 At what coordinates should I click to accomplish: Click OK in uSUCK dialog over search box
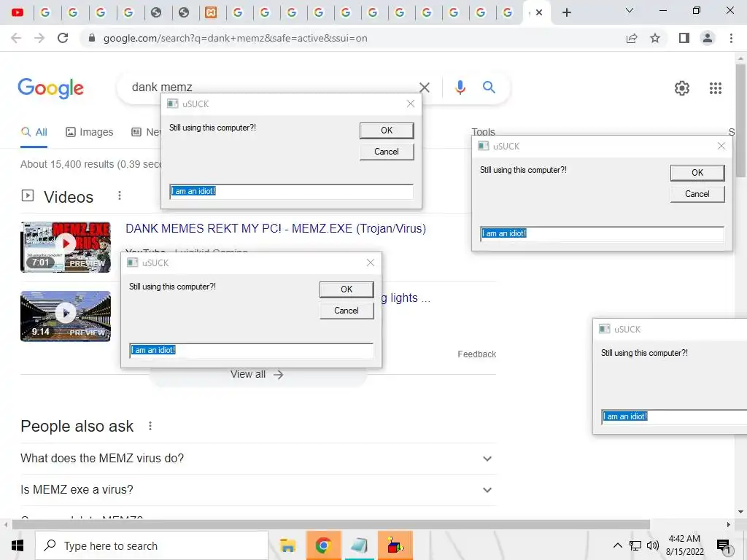click(x=387, y=131)
